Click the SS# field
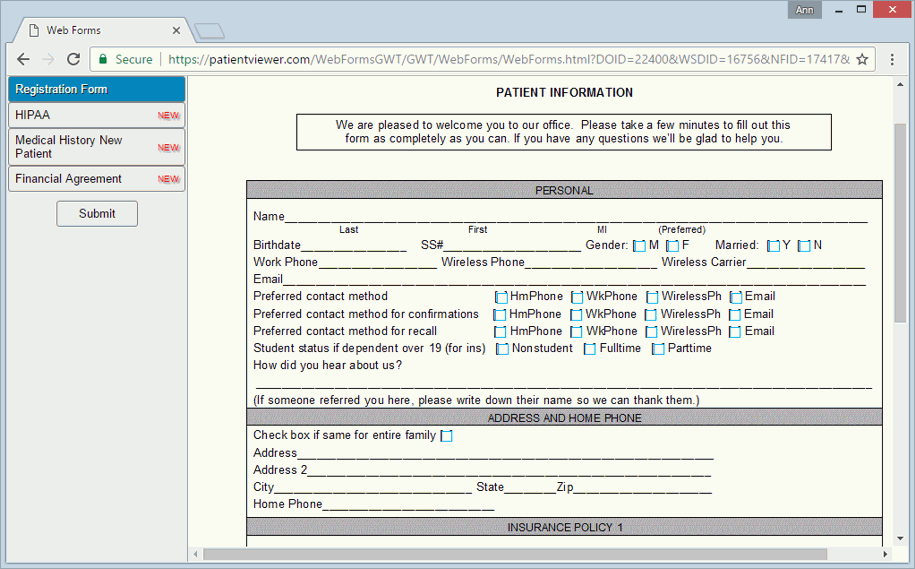Image resolution: width=915 pixels, height=569 pixels. [x=512, y=245]
